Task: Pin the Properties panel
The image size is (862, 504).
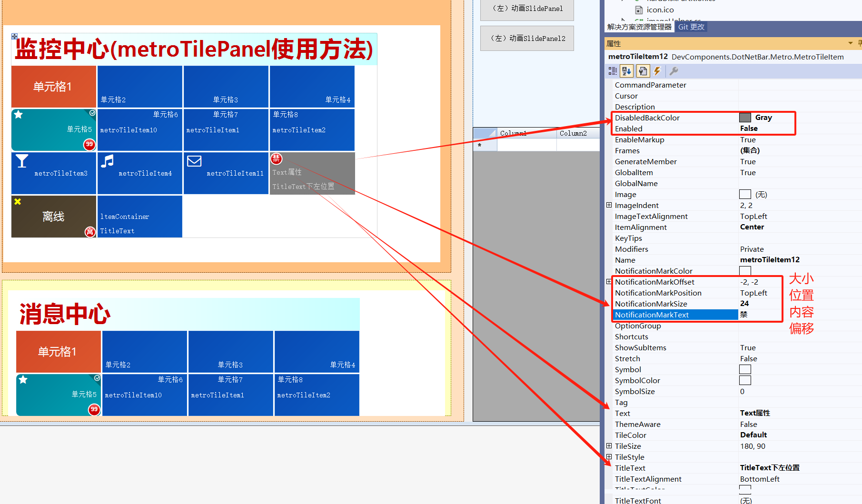Action: click(x=860, y=43)
